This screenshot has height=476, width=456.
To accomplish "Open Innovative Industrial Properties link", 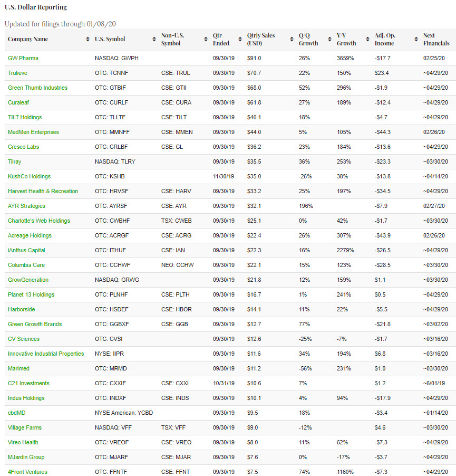I will coord(46,354).
